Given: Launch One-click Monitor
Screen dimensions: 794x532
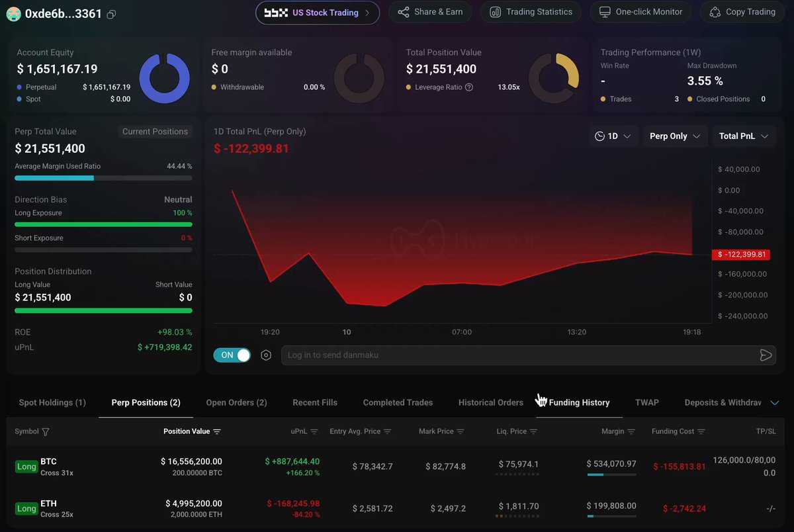Looking at the screenshot, I should [640, 12].
